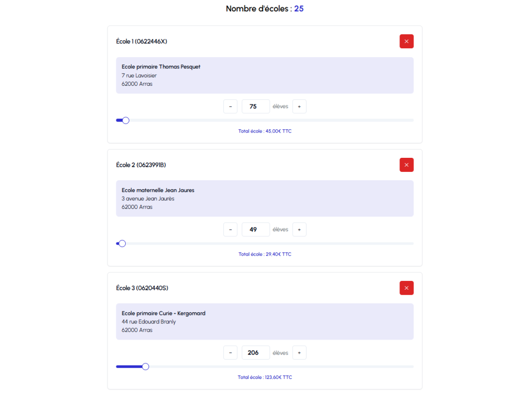
Task: Click the Ecole maternelle Jean Jaures address card
Action: coord(264,198)
